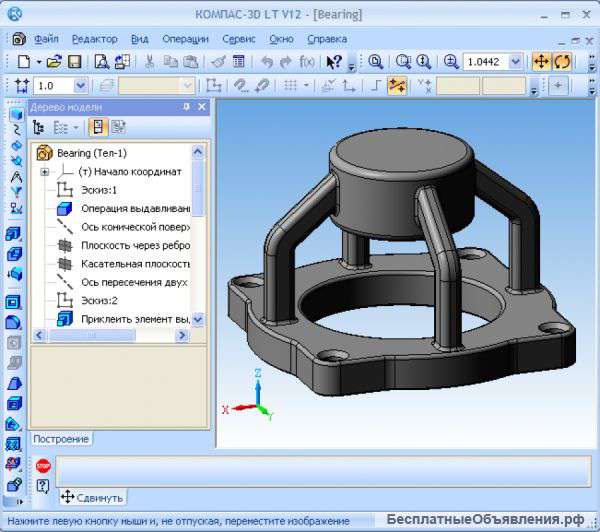
Task: Select Bearing (Тел-1) root node
Action: click(x=92, y=153)
